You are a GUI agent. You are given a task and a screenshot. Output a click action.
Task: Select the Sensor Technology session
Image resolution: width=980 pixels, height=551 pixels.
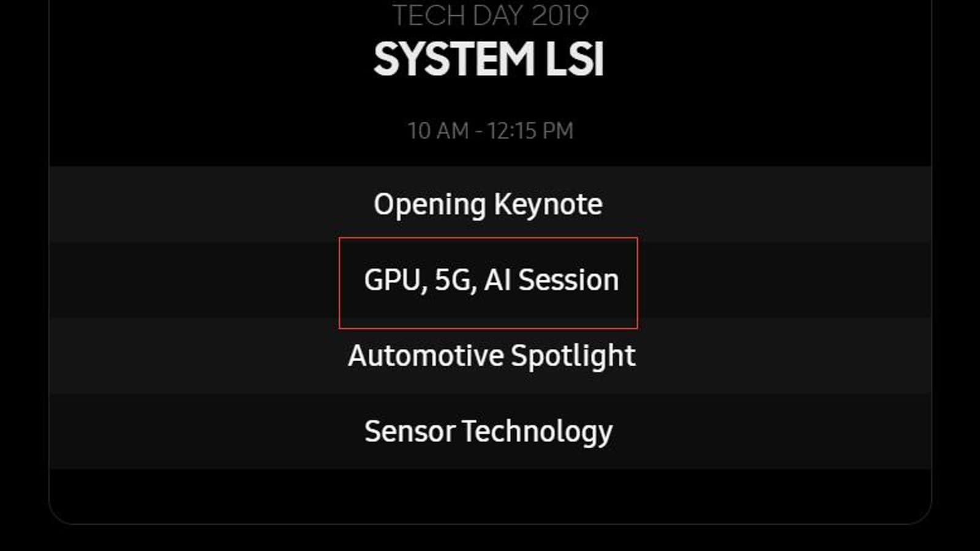[488, 431]
